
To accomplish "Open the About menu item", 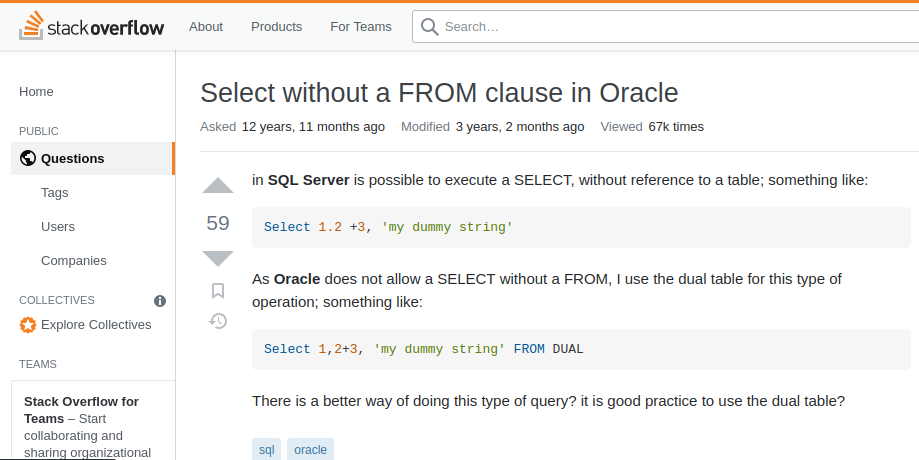I will [x=206, y=26].
